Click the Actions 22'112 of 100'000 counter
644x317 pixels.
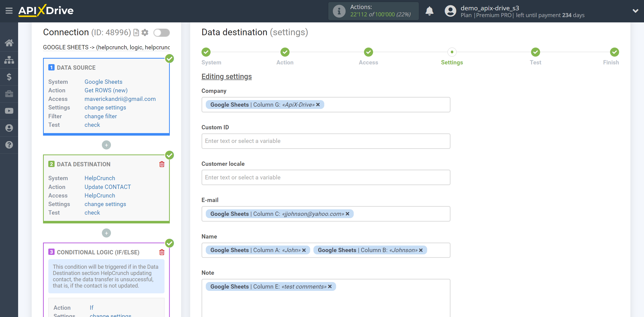coord(373,11)
